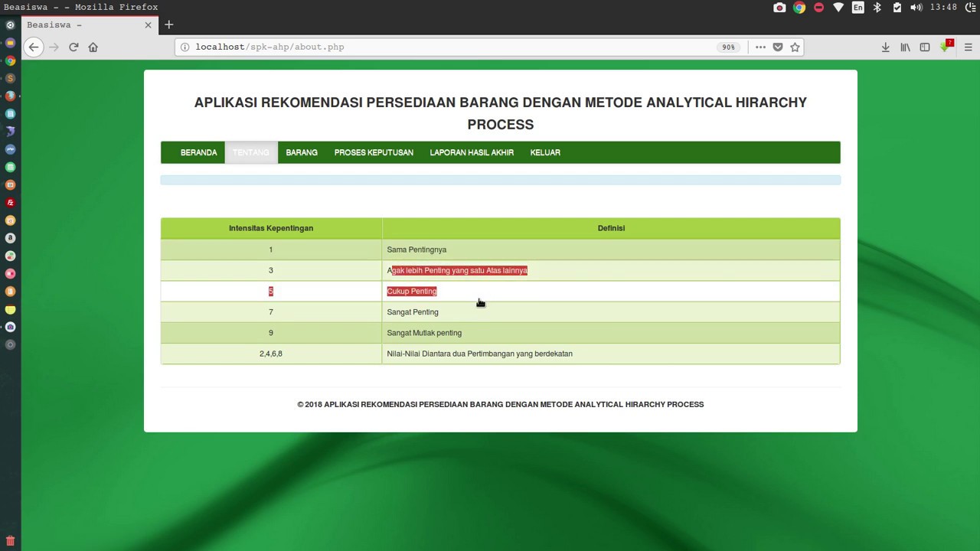The width and height of the screenshot is (980, 551).
Task: Open the BARANG menu item
Action: (302, 152)
